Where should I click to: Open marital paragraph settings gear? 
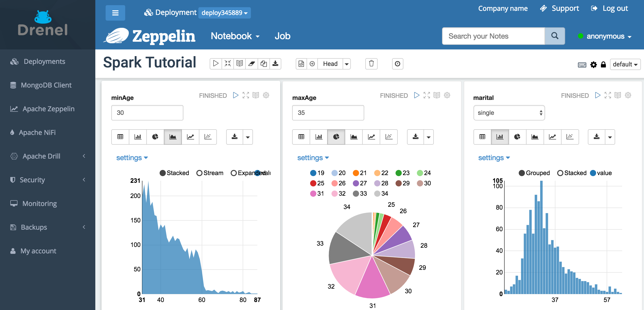point(628,95)
